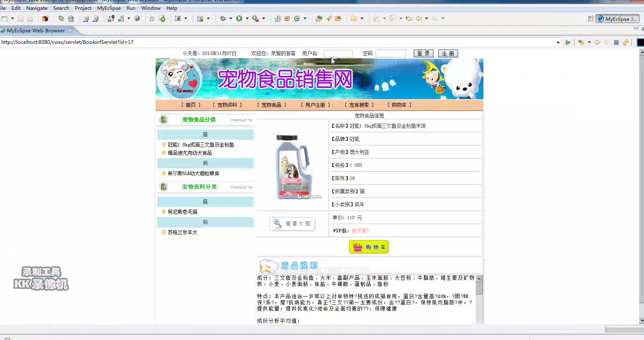
Task: Open the Search menu
Action: tap(61, 8)
